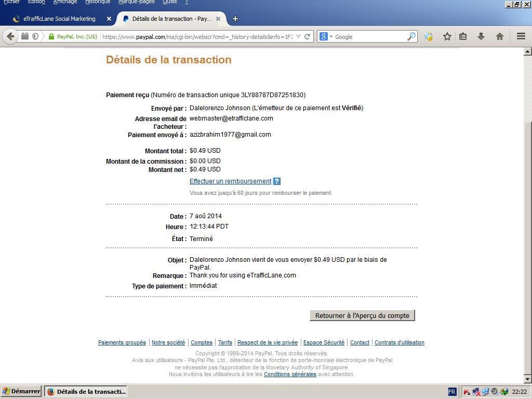Click scrollbar up arrow
This screenshot has height=399, width=532.
tap(528, 51)
